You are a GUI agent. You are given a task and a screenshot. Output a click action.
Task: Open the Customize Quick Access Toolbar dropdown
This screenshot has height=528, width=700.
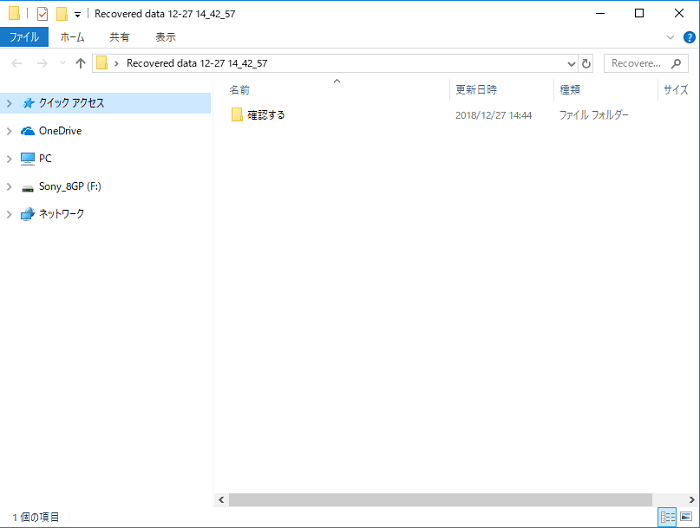coord(77,15)
